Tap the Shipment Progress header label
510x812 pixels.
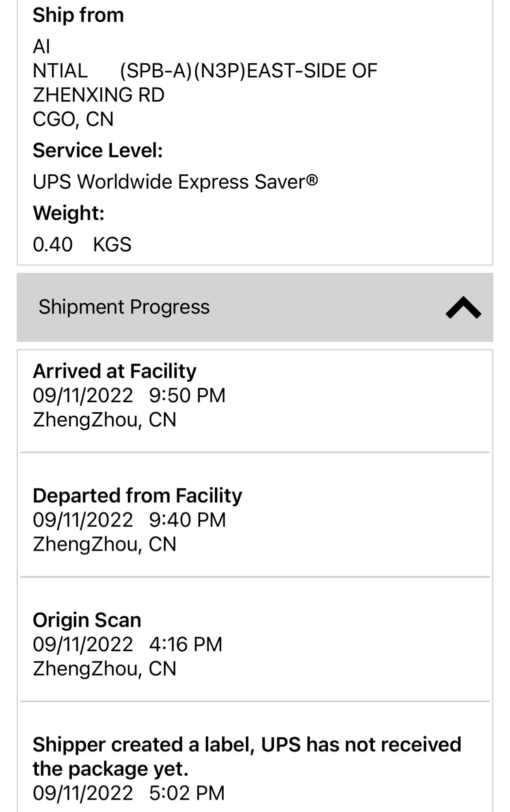[124, 307]
